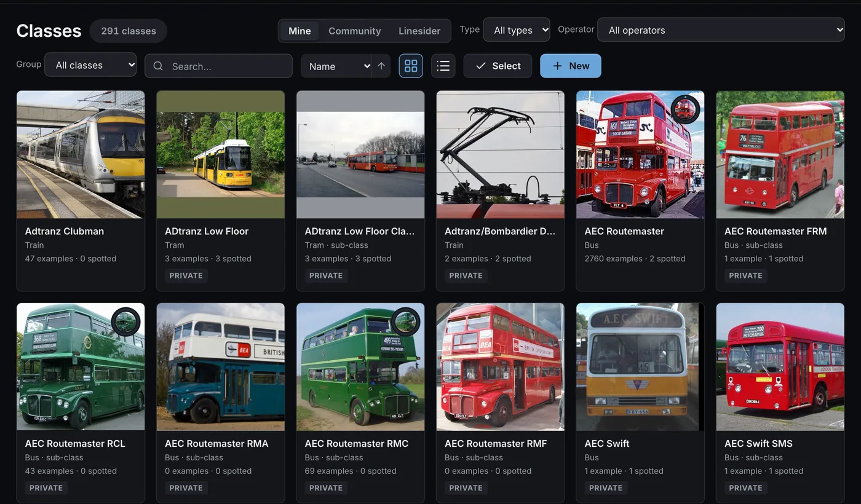Screen dimensions: 861x504
Task: Open the All operators dropdown
Action: tap(721, 30)
